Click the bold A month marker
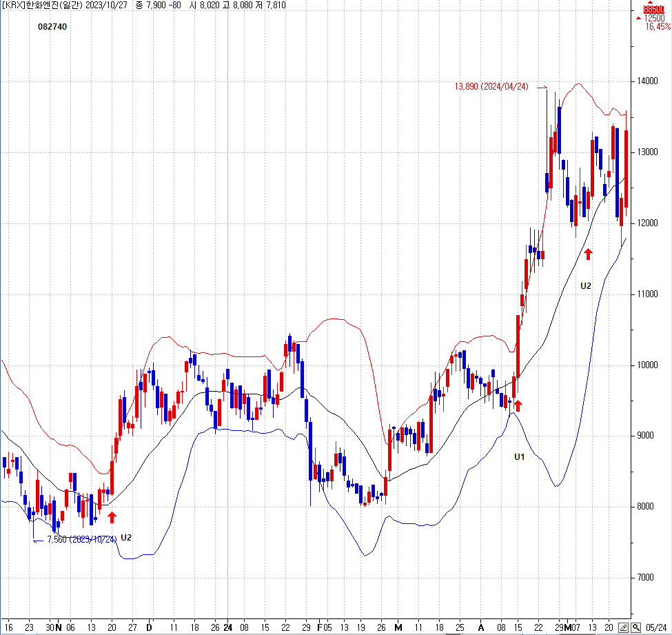 (481, 627)
